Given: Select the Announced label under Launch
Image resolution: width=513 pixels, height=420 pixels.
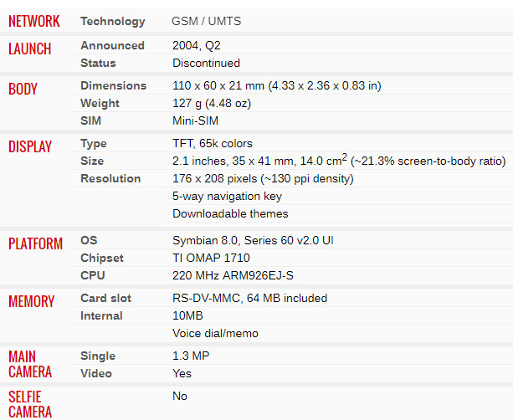Looking at the screenshot, I should coord(112,45).
